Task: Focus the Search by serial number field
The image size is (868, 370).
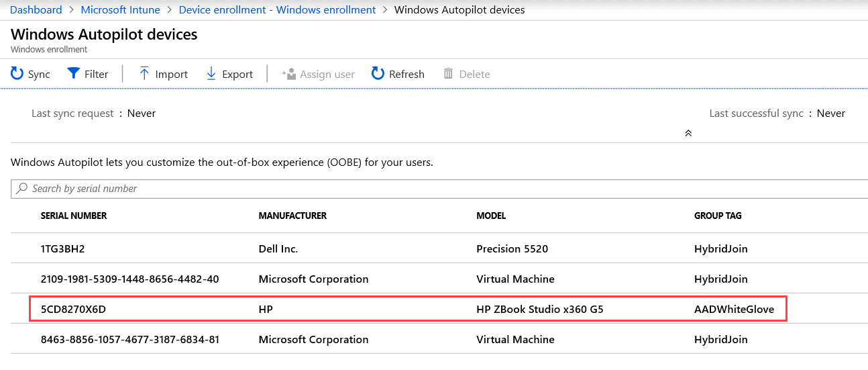Action: pos(439,189)
